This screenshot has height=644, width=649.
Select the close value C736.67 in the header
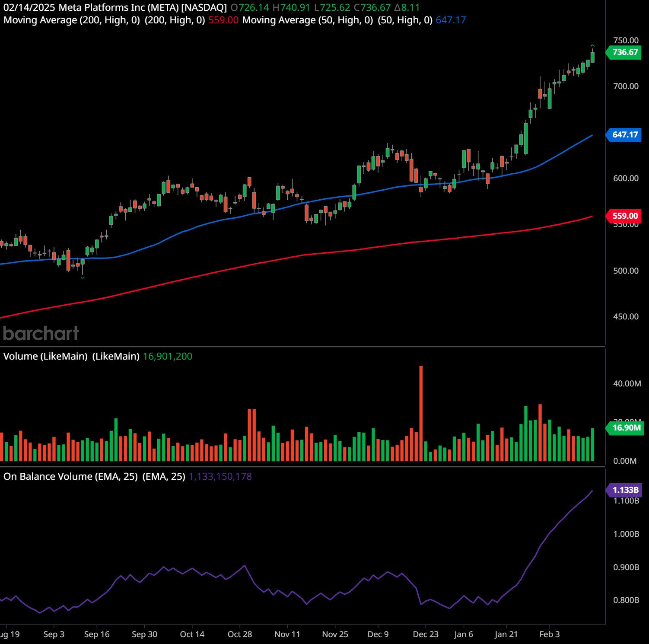point(372,7)
